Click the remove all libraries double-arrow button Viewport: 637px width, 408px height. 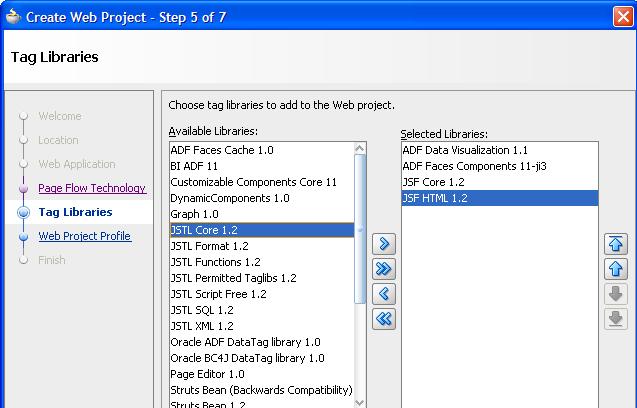pyautogui.click(x=383, y=319)
